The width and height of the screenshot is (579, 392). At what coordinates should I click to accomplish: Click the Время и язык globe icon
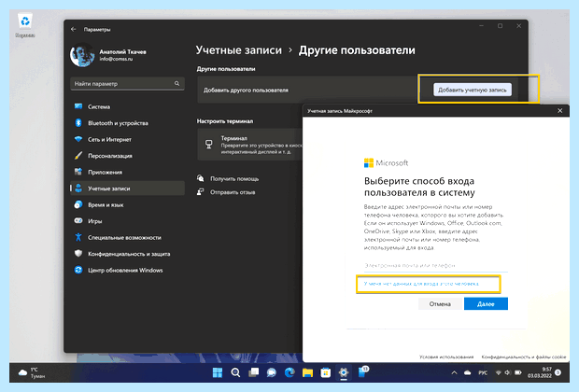point(78,204)
